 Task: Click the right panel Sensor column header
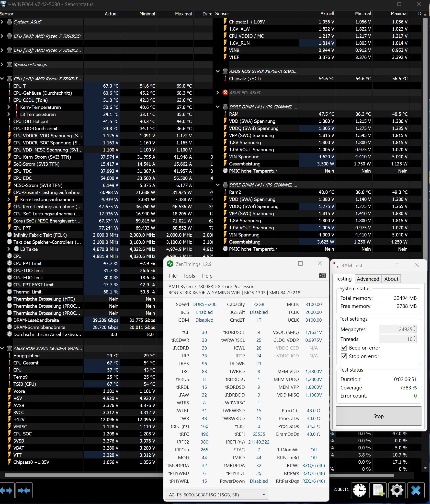(256, 14)
